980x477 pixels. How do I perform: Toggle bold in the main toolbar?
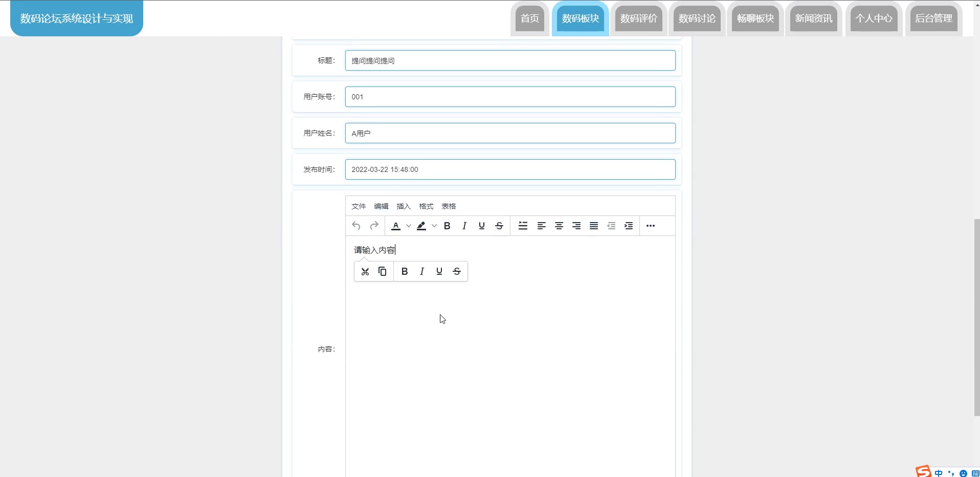coord(447,226)
